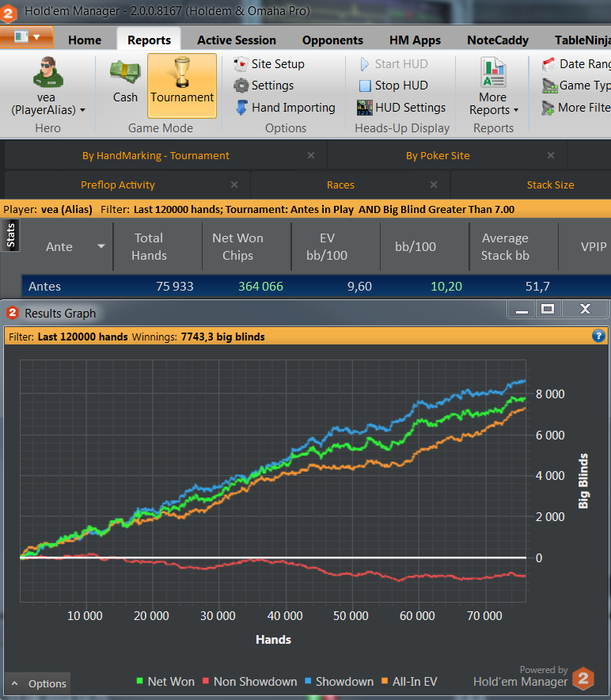611x700 pixels.
Task: Click the orange filter description bar
Action: (305, 209)
